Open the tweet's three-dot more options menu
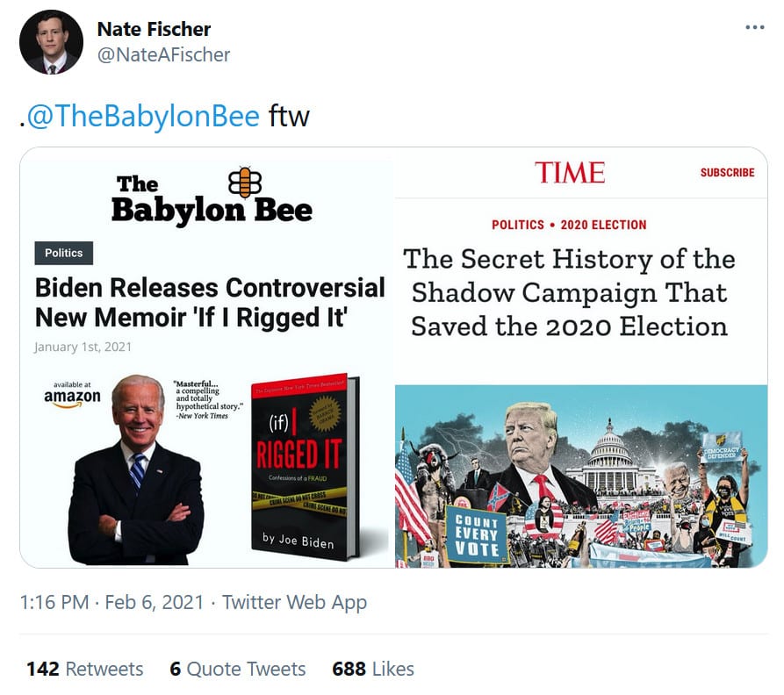784x695 pixels. (754, 27)
